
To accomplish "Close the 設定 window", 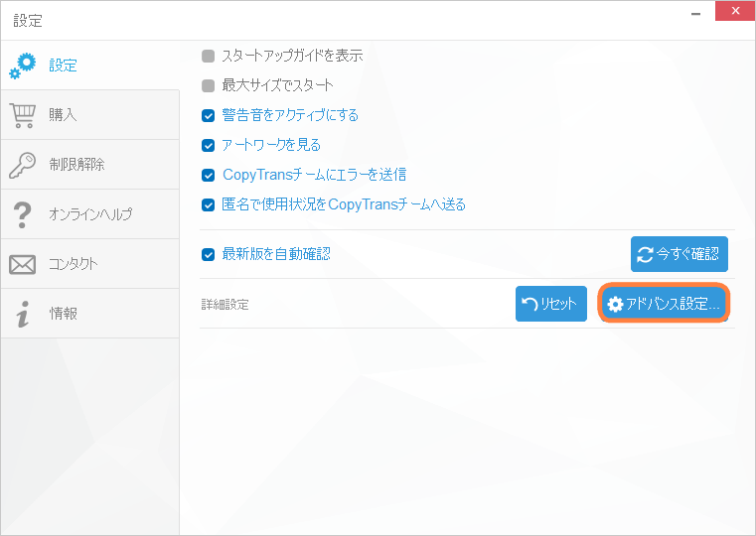I will click(735, 11).
